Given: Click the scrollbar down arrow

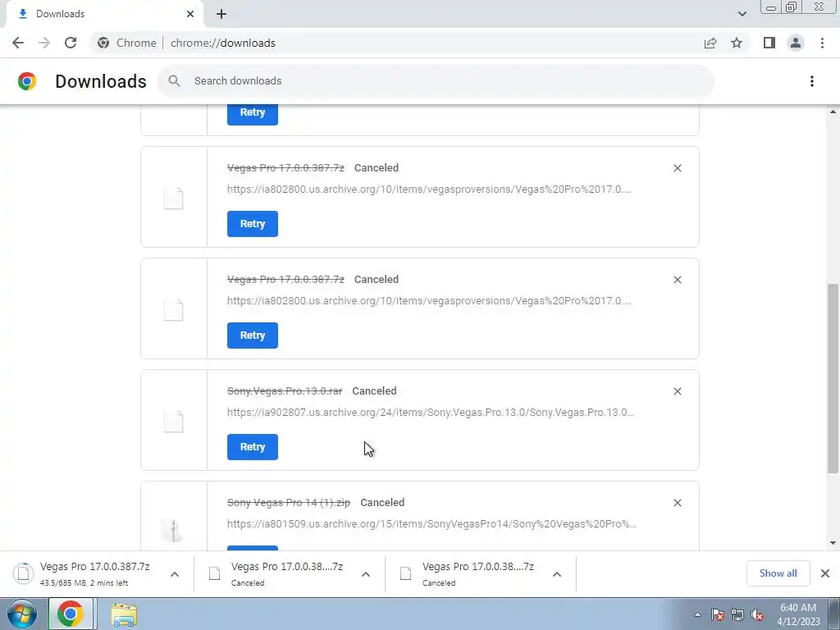Looking at the screenshot, I should click(x=833, y=543).
